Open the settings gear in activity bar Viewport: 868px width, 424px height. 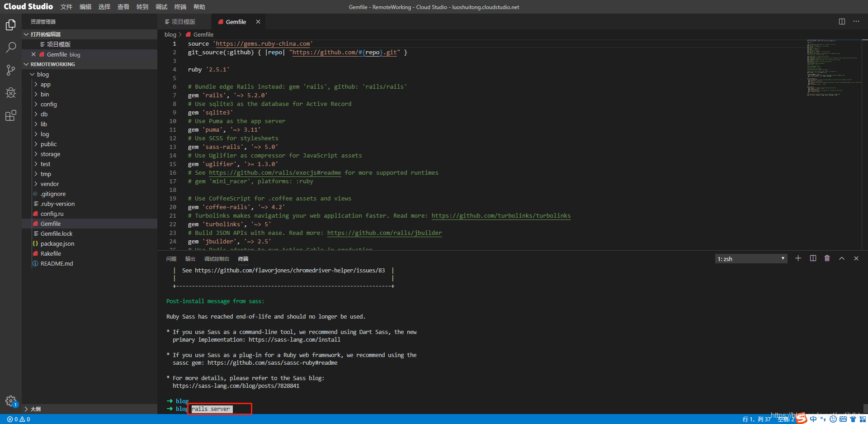[11, 401]
